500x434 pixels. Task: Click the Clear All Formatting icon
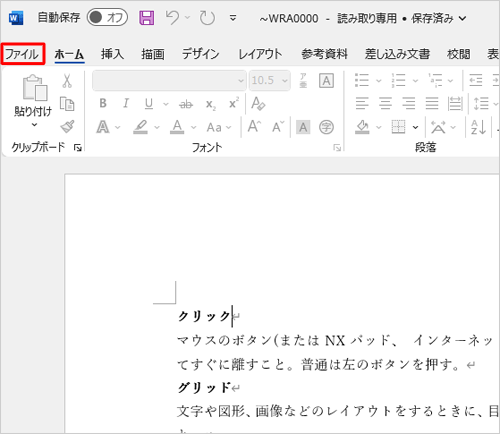pos(258,103)
